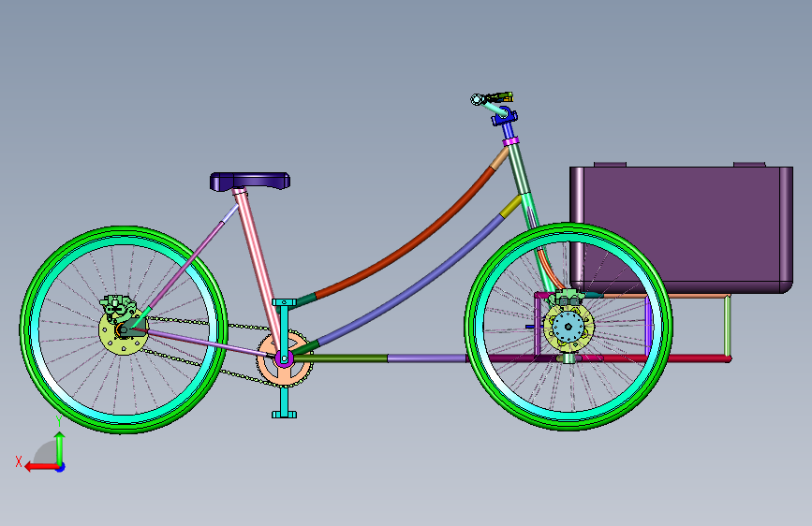812x526 pixels.
Task: Select the purple cargo box
Action: (x=681, y=228)
